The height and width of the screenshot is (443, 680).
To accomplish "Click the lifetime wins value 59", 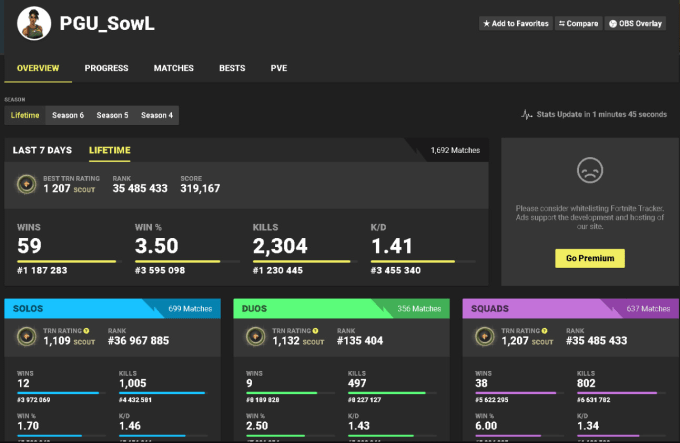I will 29,246.
